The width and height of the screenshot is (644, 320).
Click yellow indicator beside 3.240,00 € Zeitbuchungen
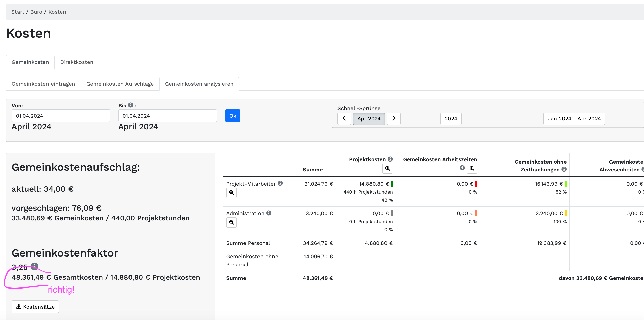(x=566, y=213)
